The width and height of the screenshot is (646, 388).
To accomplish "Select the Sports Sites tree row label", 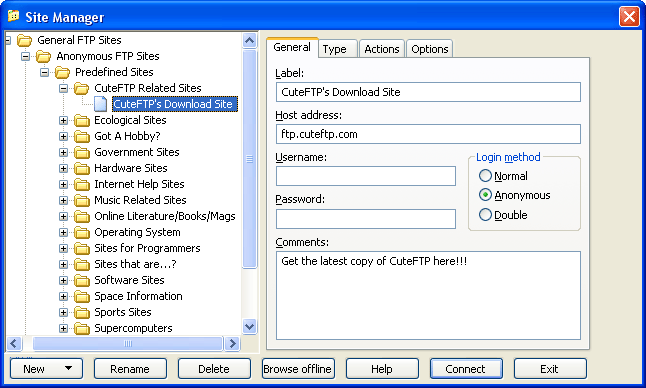I will point(123,312).
